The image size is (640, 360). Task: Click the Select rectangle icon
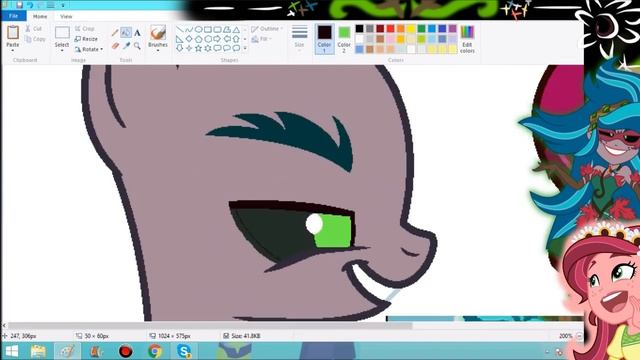[x=62, y=33]
